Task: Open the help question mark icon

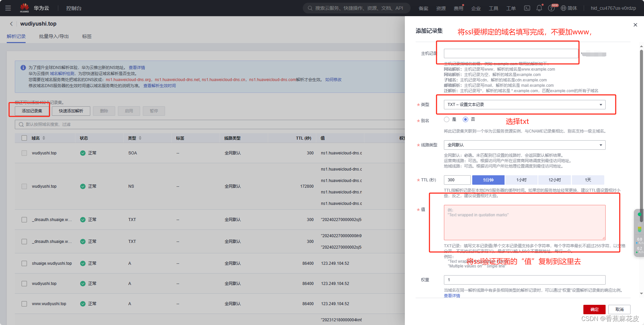Action: pyautogui.click(x=551, y=8)
